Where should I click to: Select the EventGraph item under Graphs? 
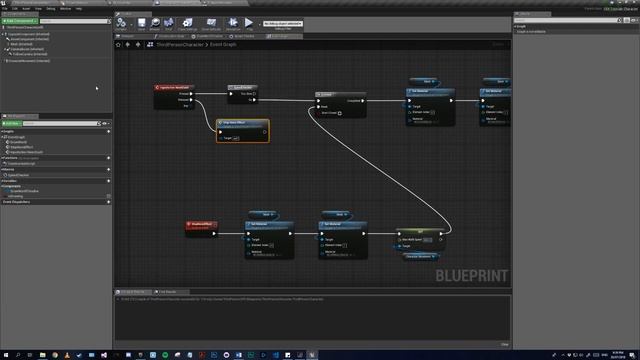tap(16, 137)
